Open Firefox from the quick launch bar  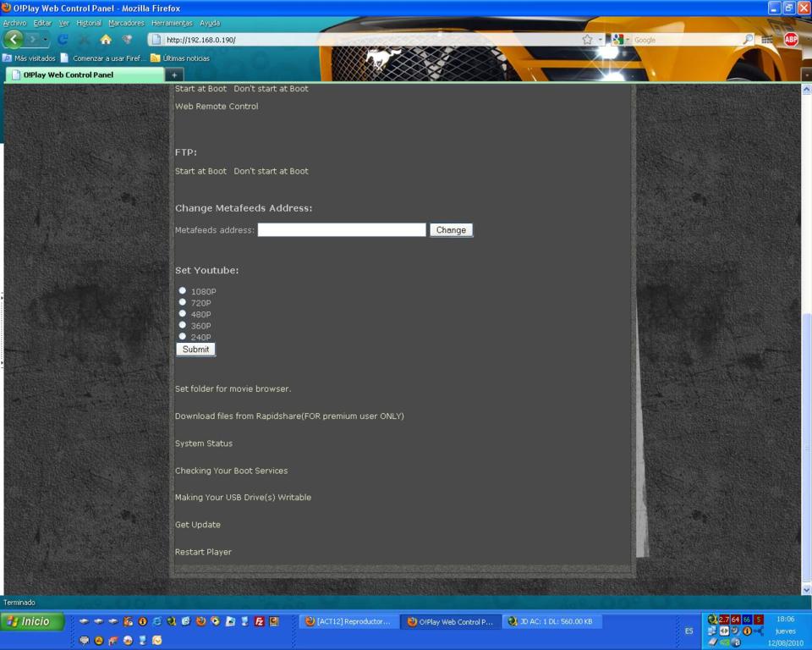(201, 621)
